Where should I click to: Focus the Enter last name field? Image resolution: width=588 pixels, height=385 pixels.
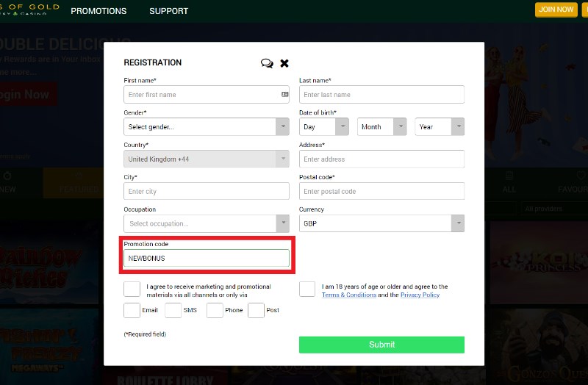tap(381, 95)
